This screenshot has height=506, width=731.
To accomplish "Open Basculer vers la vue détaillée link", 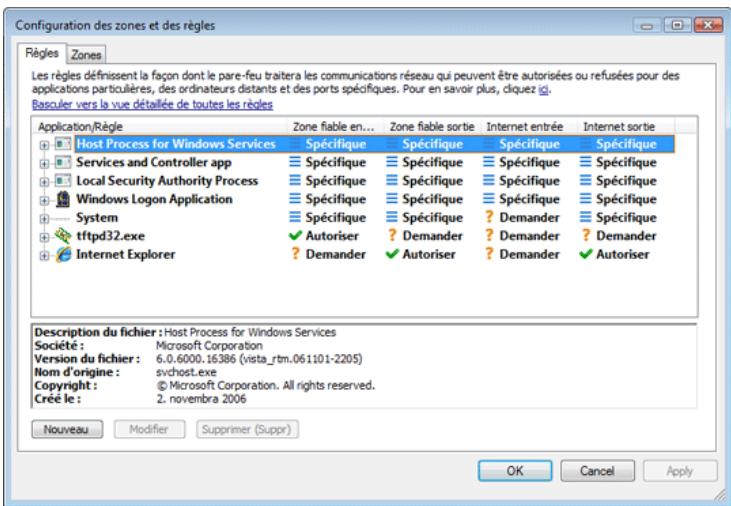I will point(152,104).
